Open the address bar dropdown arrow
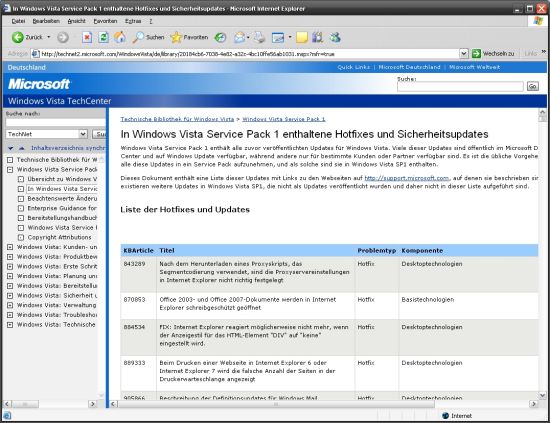Viewport: 550px width, 423px height. coord(463,54)
